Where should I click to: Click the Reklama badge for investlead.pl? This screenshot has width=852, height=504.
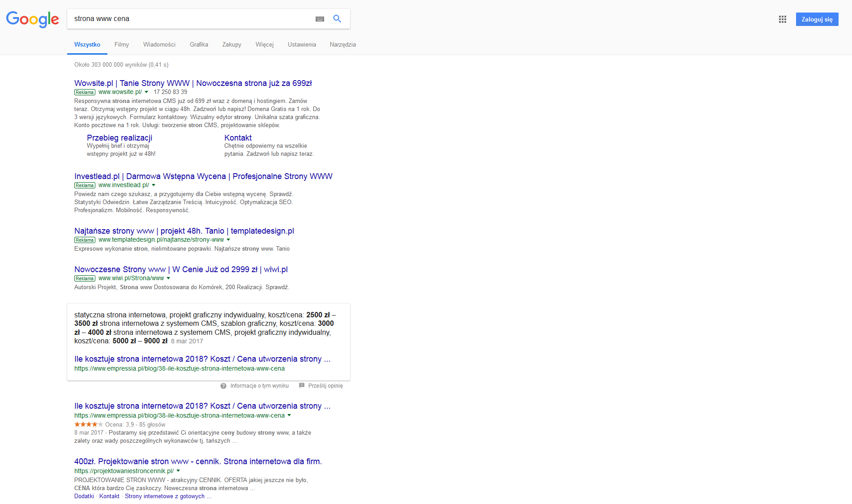point(85,185)
